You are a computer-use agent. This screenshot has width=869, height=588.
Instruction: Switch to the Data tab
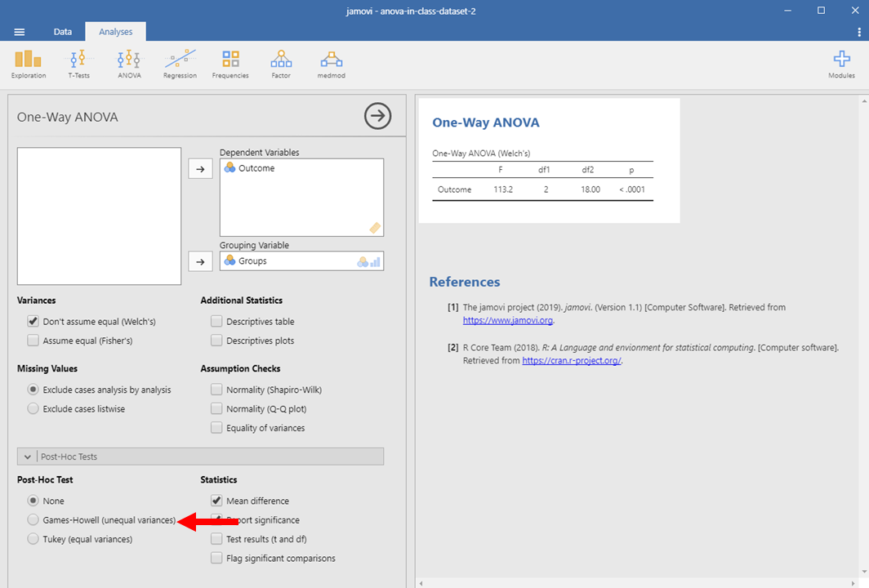(63, 32)
